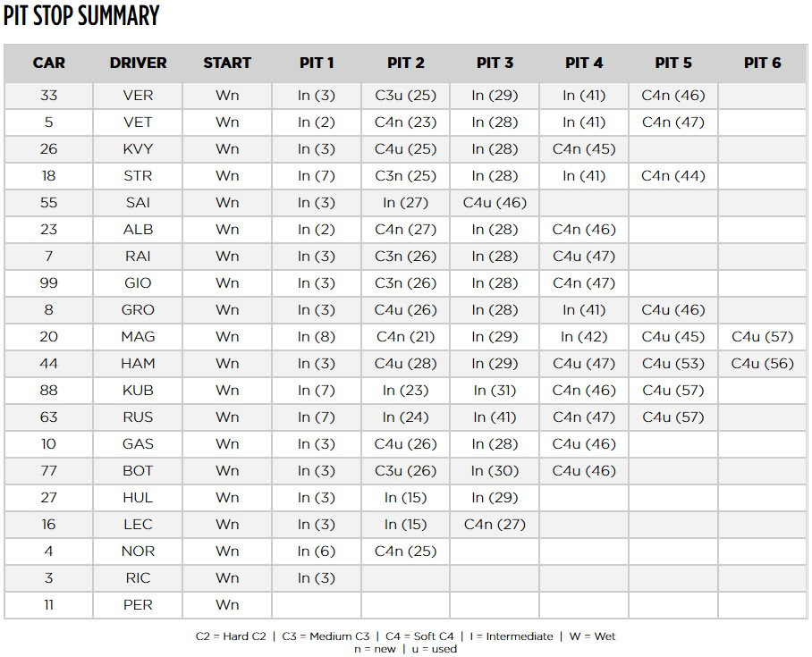The height and width of the screenshot is (657, 812).
Task: Select MAG's PIT 6 cell C4u (57)
Action: pyautogui.click(x=762, y=336)
